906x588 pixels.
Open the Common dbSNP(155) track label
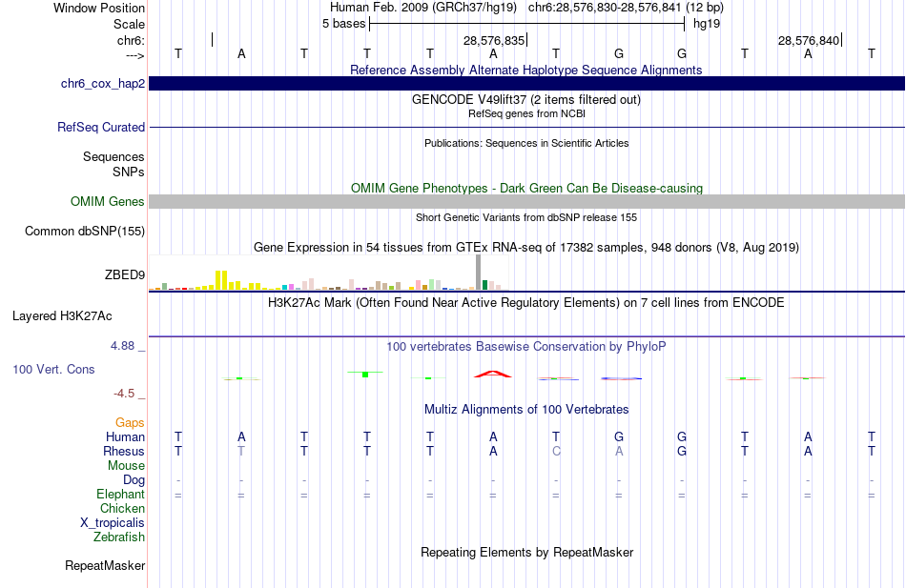[85, 231]
